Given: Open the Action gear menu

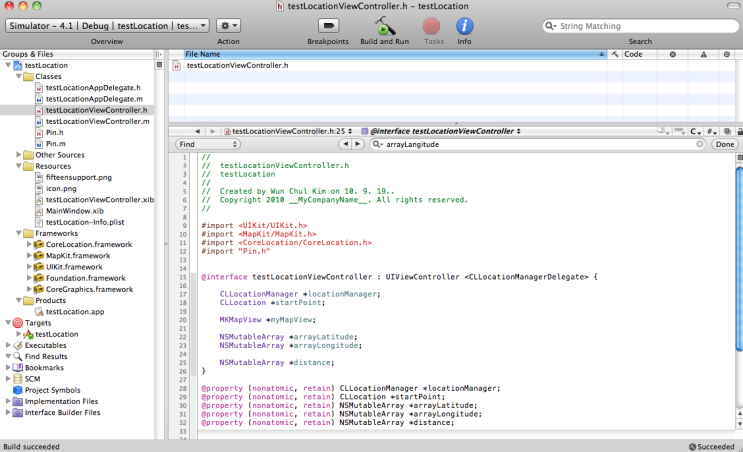Looking at the screenshot, I should click(x=228, y=26).
